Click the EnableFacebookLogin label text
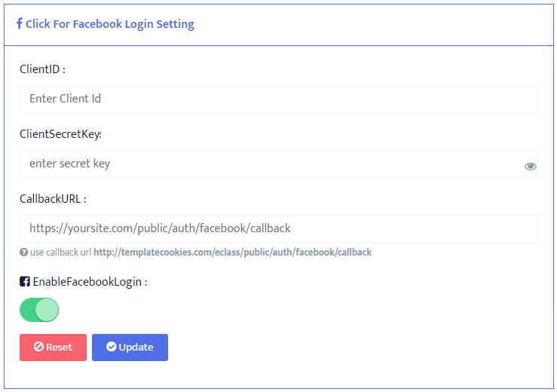Screen dimensions: 557x392 [x=90, y=282]
